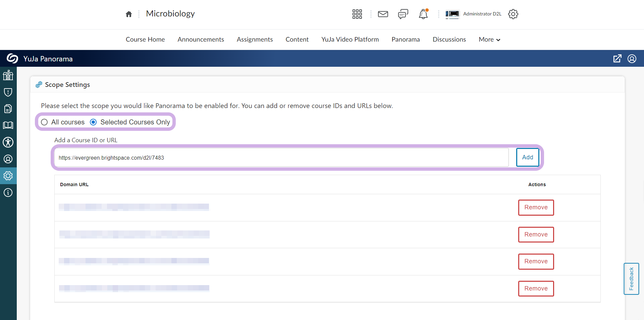
Task: Open the course selector grid icon
Action: (357, 14)
